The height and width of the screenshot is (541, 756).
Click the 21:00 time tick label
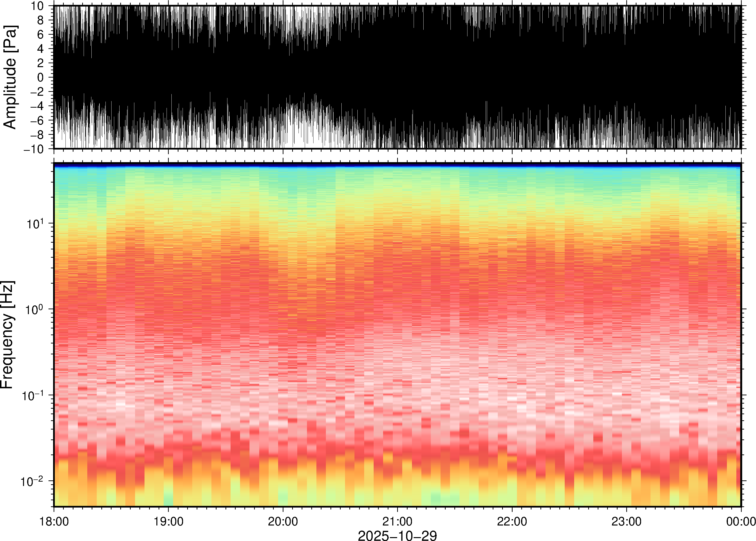click(x=397, y=521)
